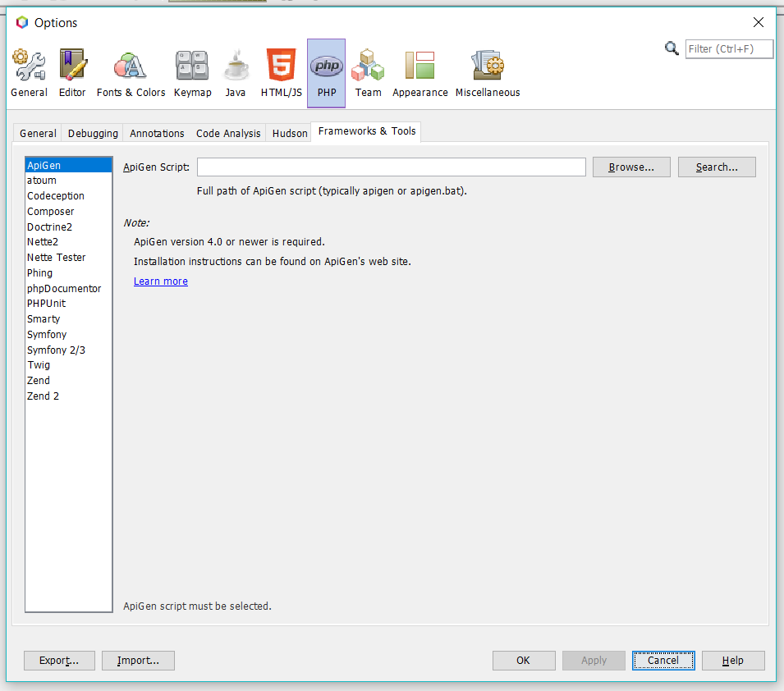Screen dimensions: 784x691
Task: Open the Java options category
Action: click(236, 73)
